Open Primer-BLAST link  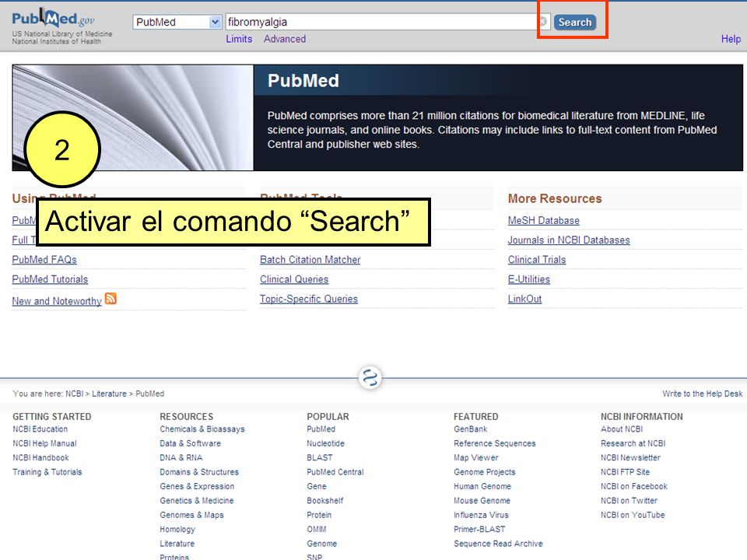click(x=479, y=529)
